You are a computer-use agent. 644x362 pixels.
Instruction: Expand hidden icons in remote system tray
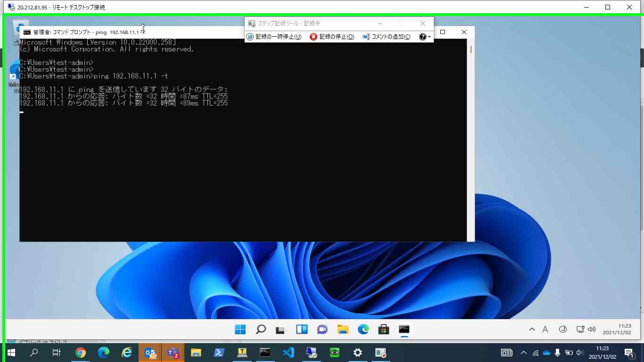point(532,329)
